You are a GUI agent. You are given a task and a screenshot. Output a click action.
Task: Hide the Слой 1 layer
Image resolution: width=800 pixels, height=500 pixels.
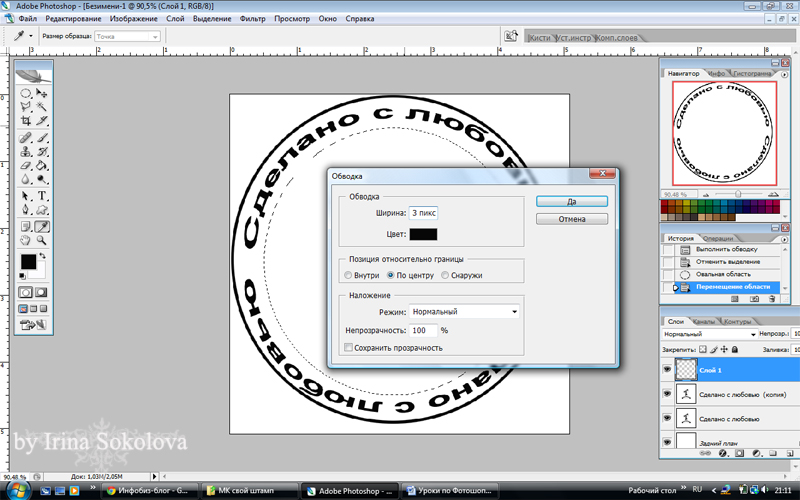[667, 369]
